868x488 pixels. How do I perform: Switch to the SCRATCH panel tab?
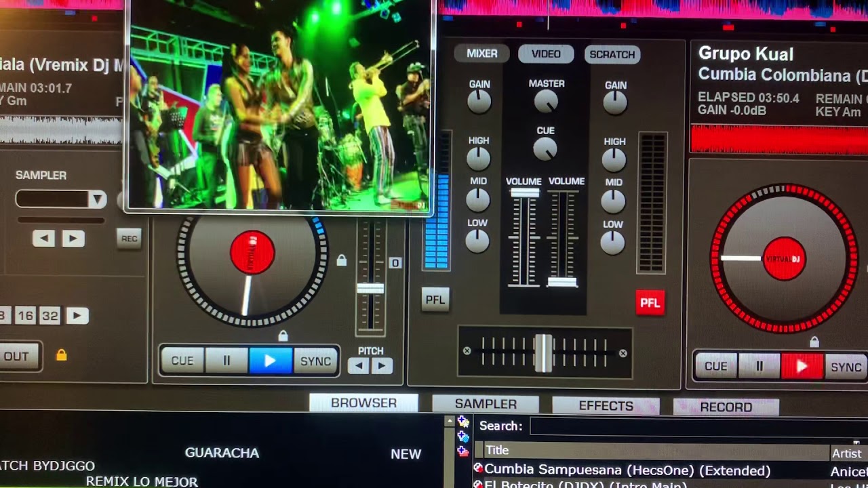click(x=612, y=54)
